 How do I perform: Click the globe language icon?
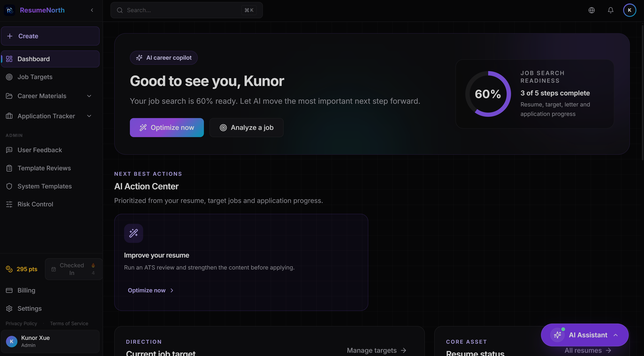point(592,10)
